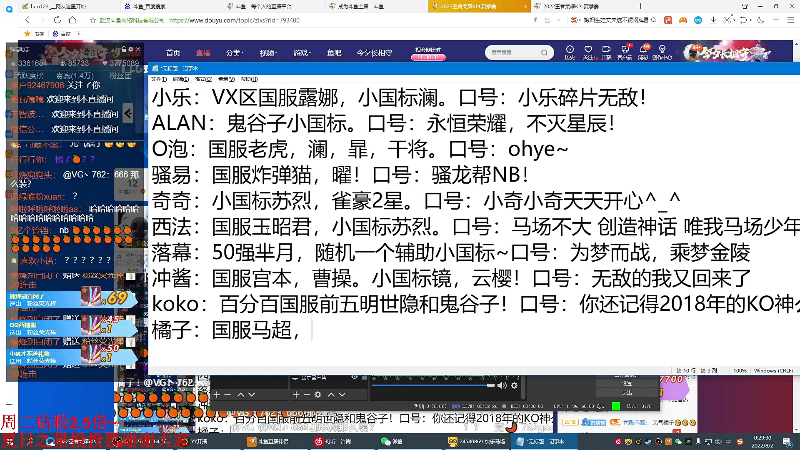The width and height of the screenshot is (800, 450).
Task: Add a source with OBS sources plus button
Action: (x=296, y=394)
